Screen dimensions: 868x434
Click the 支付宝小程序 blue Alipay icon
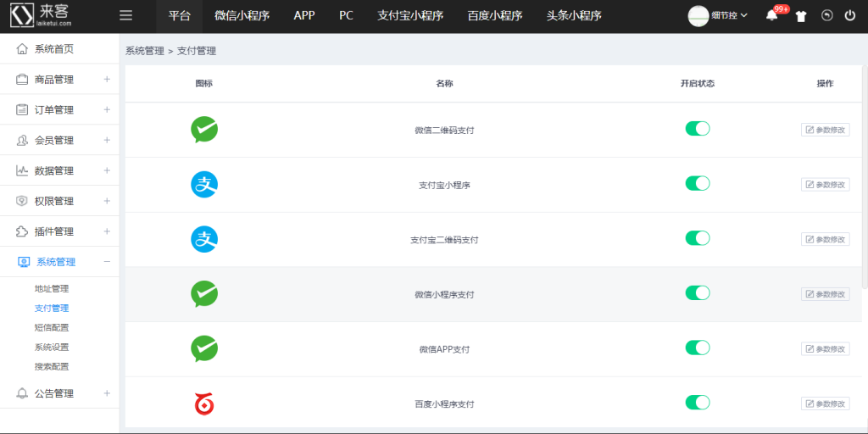pyautogui.click(x=204, y=184)
